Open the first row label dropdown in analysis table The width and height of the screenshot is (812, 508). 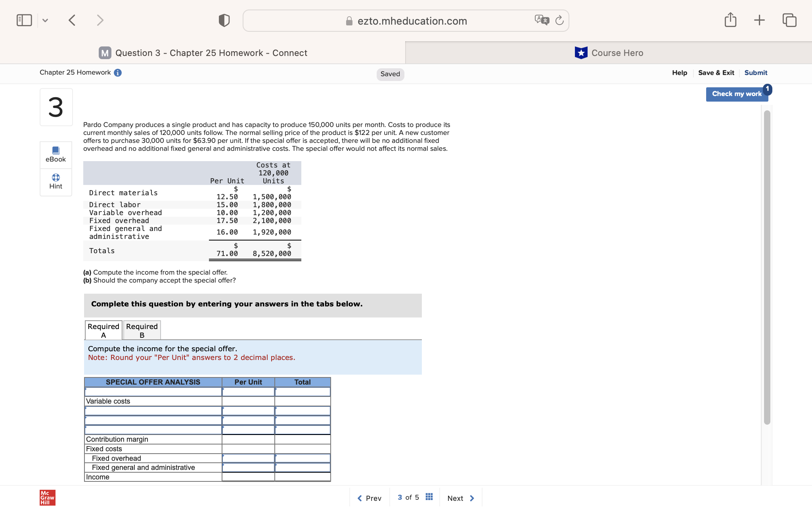tap(153, 392)
